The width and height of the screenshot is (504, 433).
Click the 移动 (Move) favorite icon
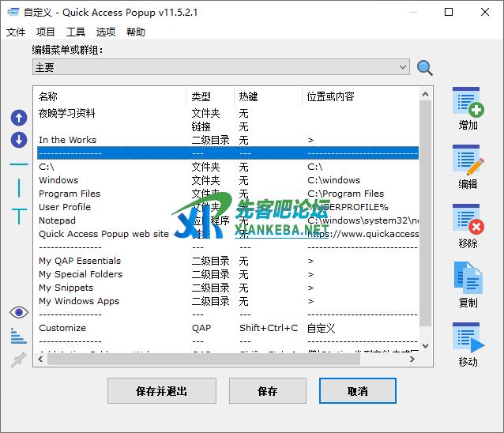pos(468,338)
